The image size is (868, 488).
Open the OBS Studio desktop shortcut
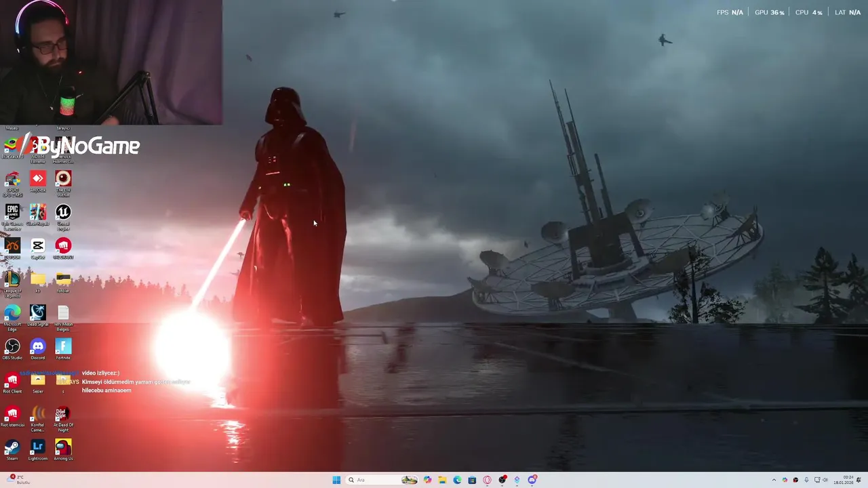click(12, 349)
